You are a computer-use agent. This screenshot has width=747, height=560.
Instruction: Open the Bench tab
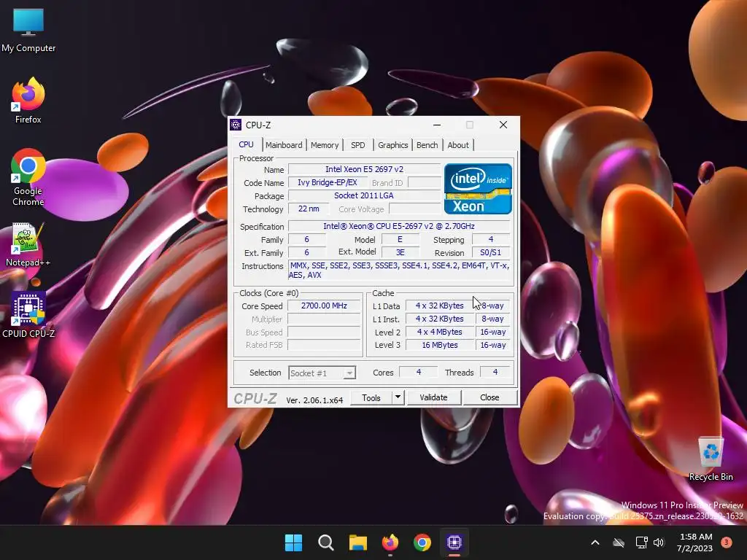427,145
